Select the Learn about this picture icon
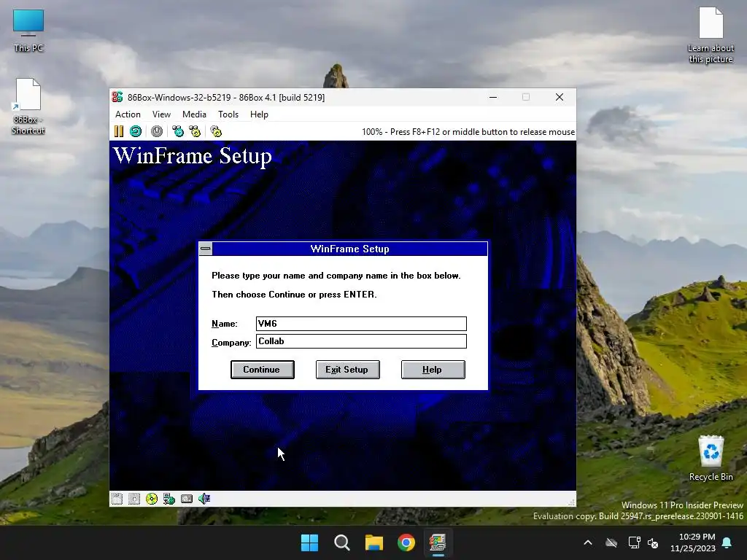This screenshot has width=747, height=560. (x=711, y=35)
